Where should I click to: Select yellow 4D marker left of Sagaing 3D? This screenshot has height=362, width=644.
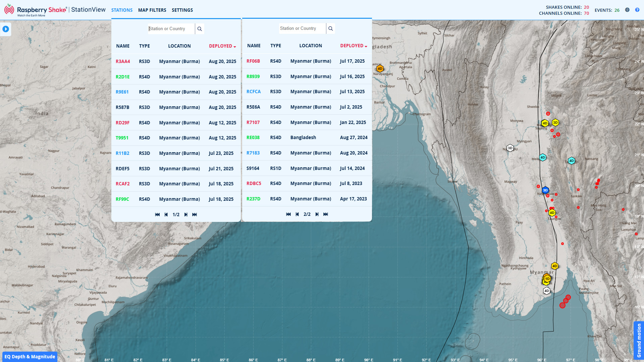545,123
